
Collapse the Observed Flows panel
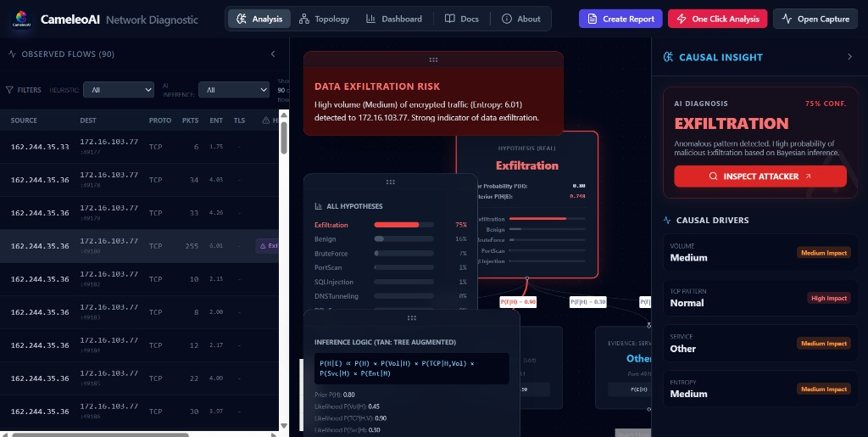[273, 53]
